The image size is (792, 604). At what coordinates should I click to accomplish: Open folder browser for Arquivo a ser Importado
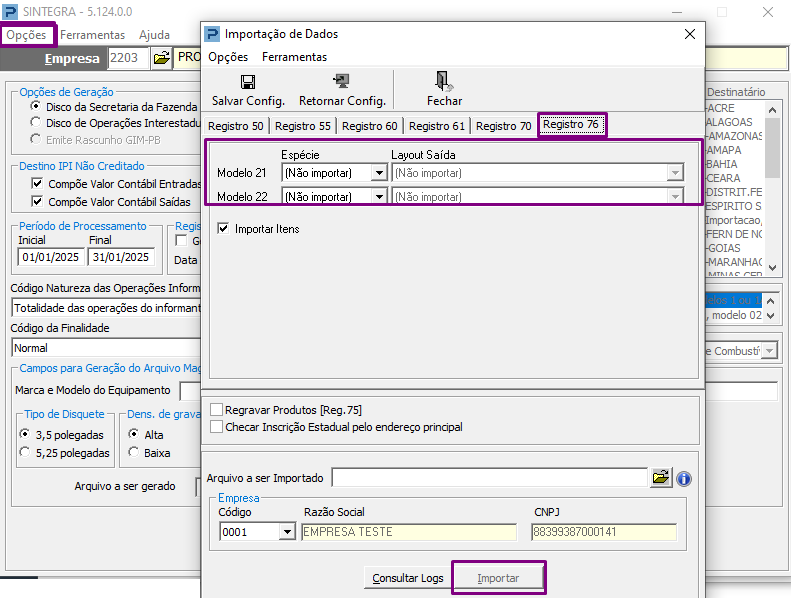(x=660, y=478)
